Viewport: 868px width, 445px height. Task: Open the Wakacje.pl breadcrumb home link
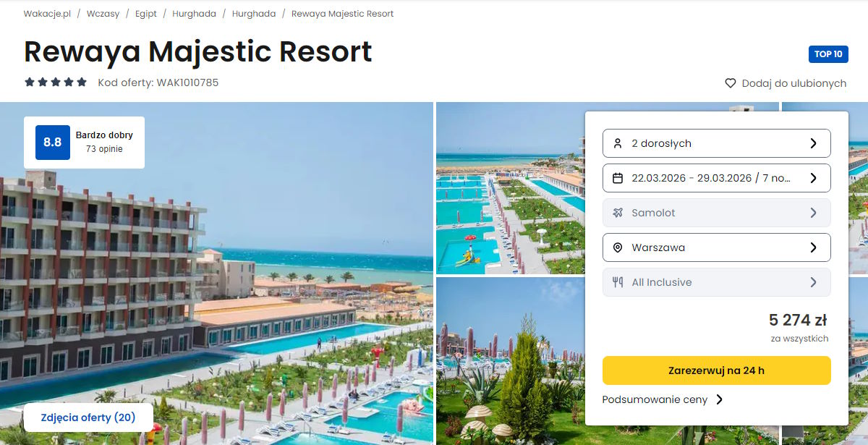47,14
